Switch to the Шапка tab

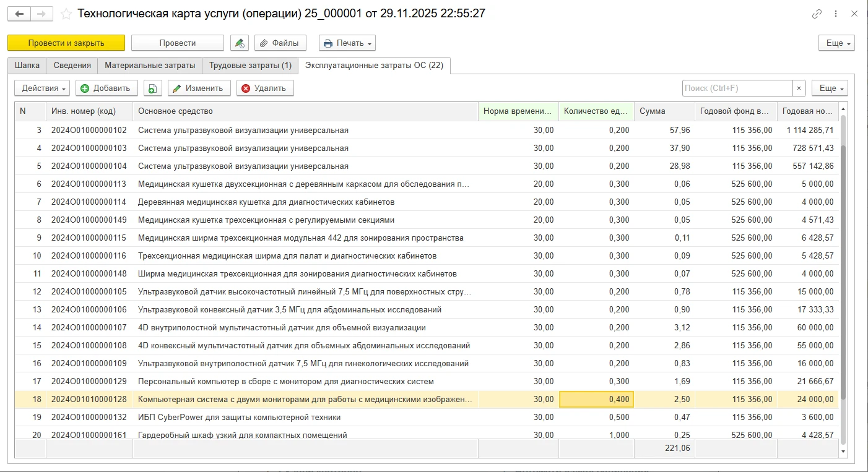pyautogui.click(x=27, y=65)
